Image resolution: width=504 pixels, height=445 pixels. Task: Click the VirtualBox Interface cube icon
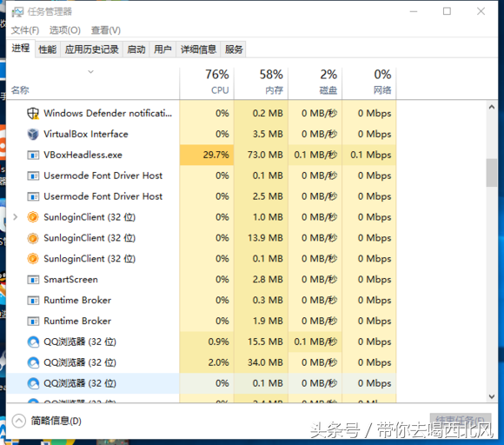pos(33,134)
